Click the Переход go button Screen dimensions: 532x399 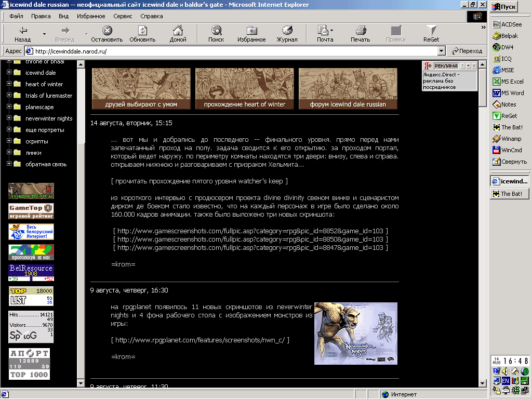467,51
